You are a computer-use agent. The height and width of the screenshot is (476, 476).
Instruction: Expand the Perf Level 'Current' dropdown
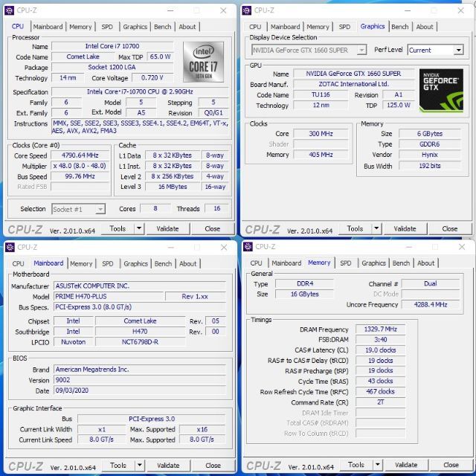tap(459, 50)
